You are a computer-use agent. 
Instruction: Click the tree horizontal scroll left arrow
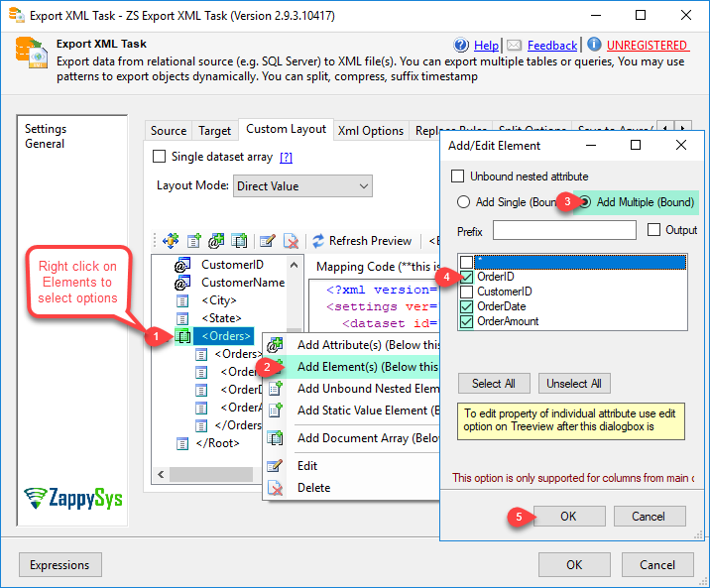click(161, 474)
